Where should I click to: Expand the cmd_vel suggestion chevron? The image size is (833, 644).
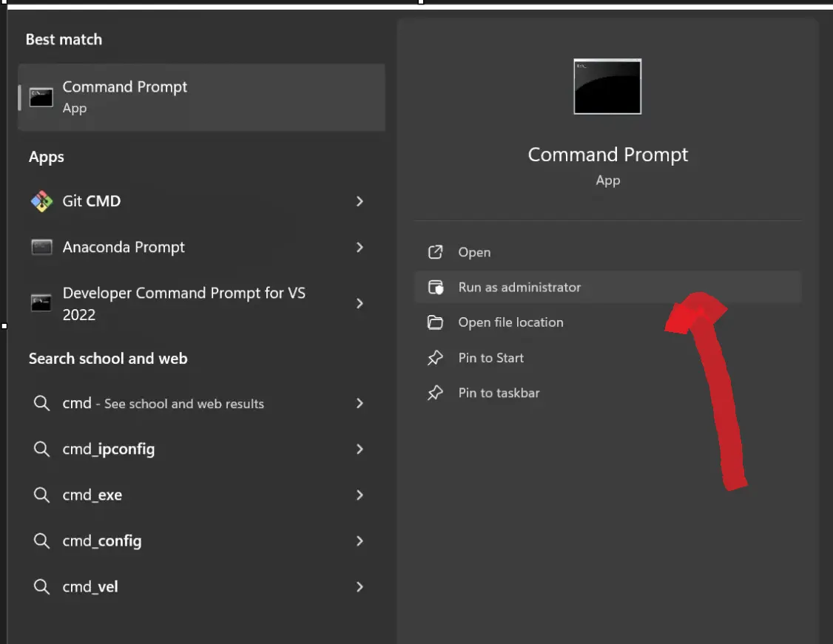pos(360,586)
